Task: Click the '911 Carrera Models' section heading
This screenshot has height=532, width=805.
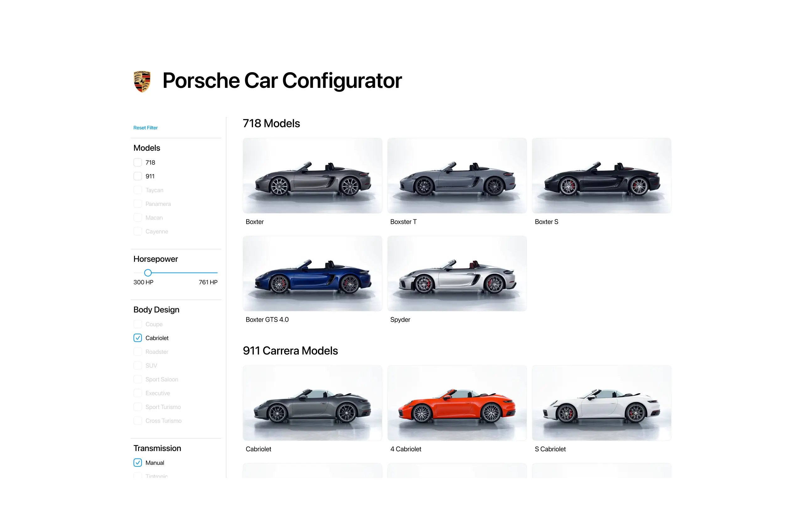Action: pos(290,351)
